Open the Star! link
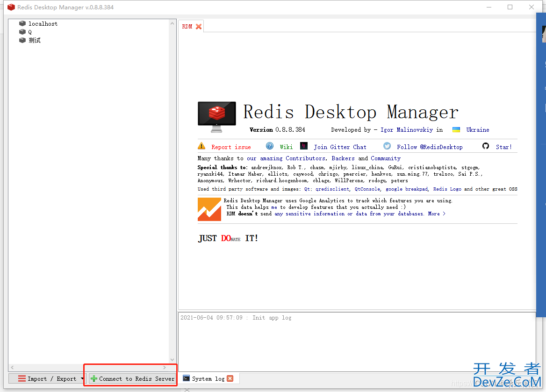 click(x=504, y=147)
